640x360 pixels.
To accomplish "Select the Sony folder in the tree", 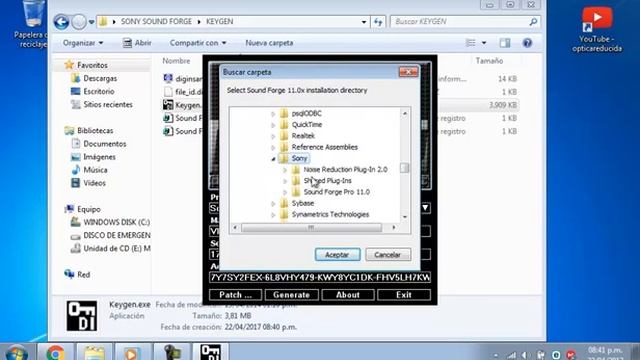I will tap(299, 158).
